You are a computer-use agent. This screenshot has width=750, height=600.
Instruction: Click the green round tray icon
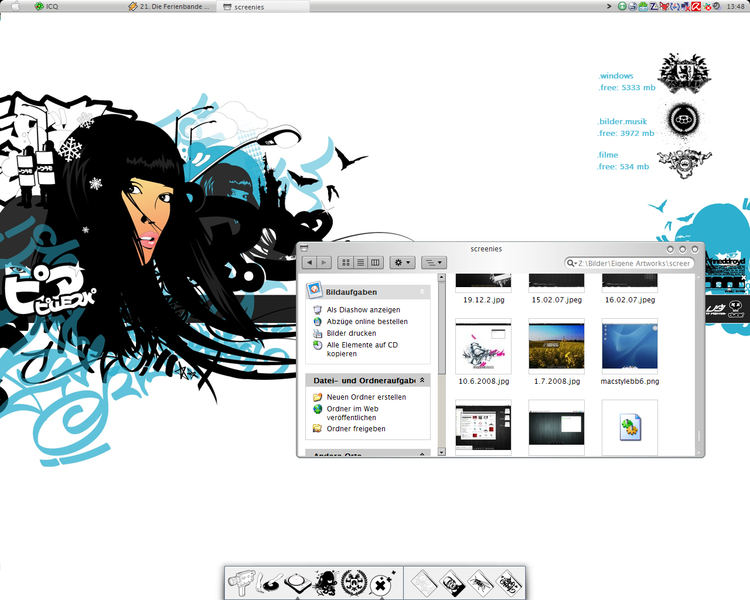point(622,6)
